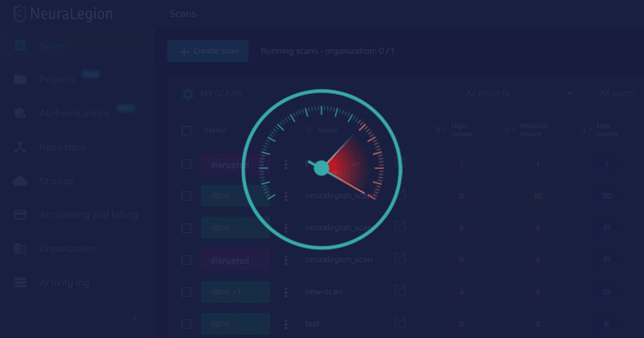Open Accounting and billing section

[x=89, y=215]
